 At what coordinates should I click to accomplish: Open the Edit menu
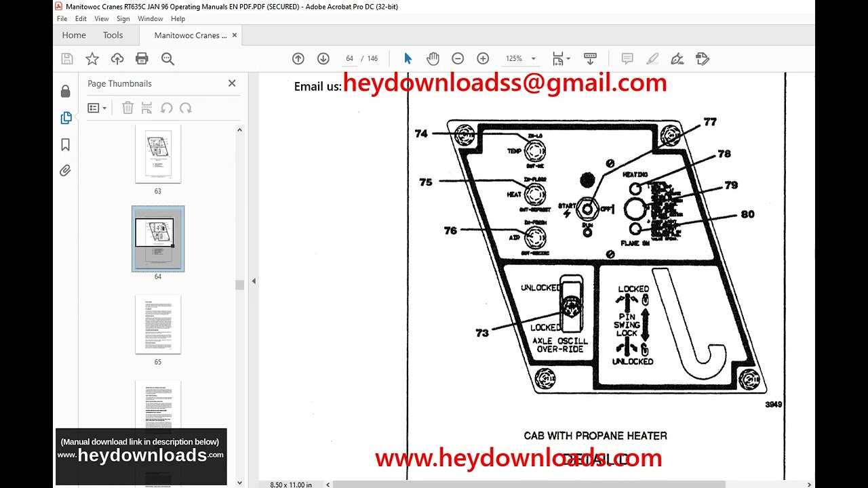81,19
